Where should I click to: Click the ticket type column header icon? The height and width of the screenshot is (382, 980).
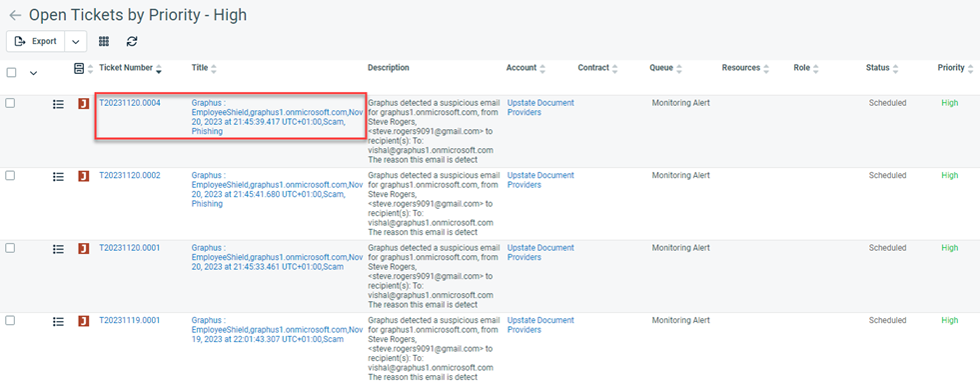click(79, 68)
